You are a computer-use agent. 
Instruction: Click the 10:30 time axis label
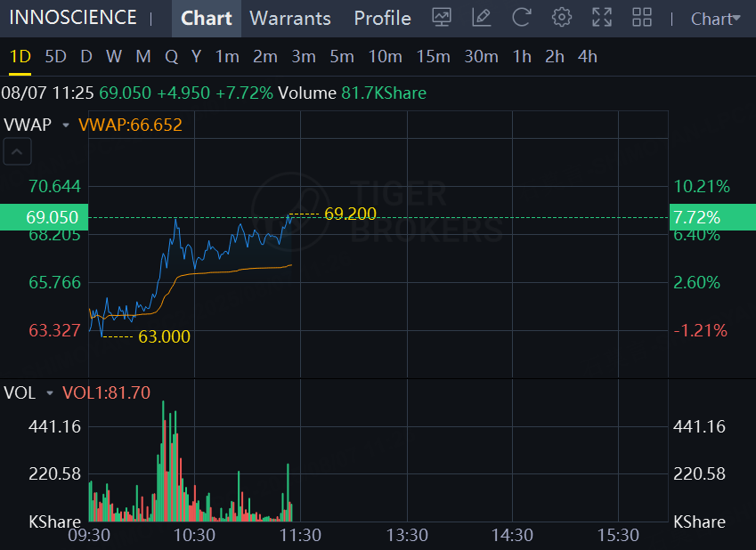click(x=194, y=535)
